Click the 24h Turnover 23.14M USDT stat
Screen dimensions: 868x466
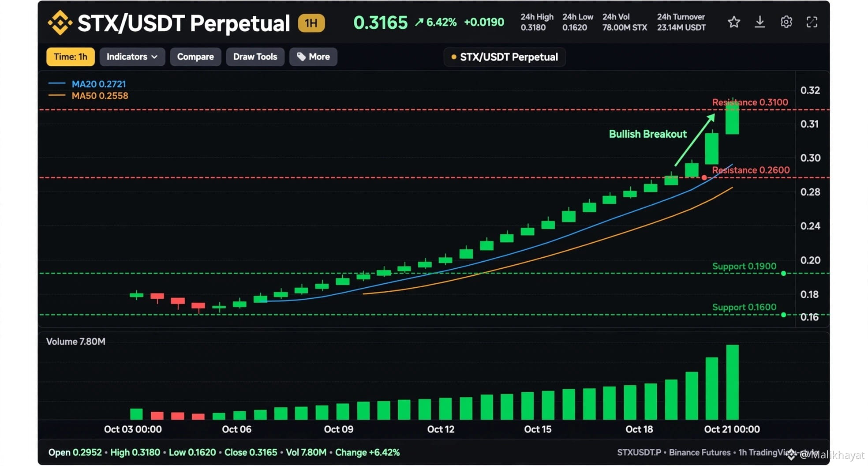[681, 22]
